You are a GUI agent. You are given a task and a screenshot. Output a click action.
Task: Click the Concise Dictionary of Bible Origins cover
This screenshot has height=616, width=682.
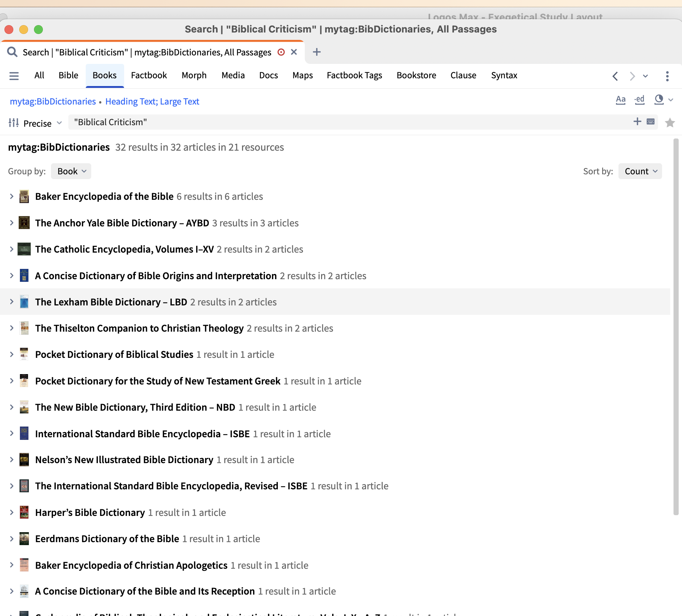pos(24,276)
